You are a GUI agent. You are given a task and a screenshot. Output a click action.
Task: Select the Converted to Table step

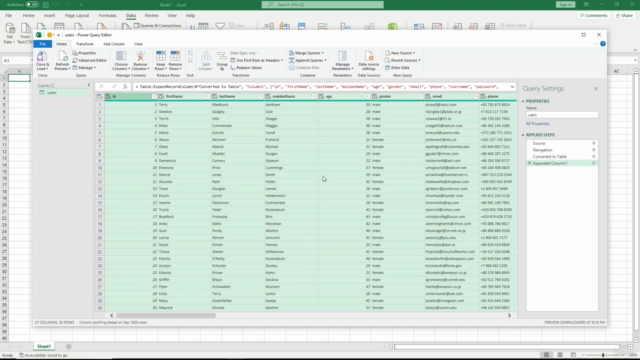549,157
